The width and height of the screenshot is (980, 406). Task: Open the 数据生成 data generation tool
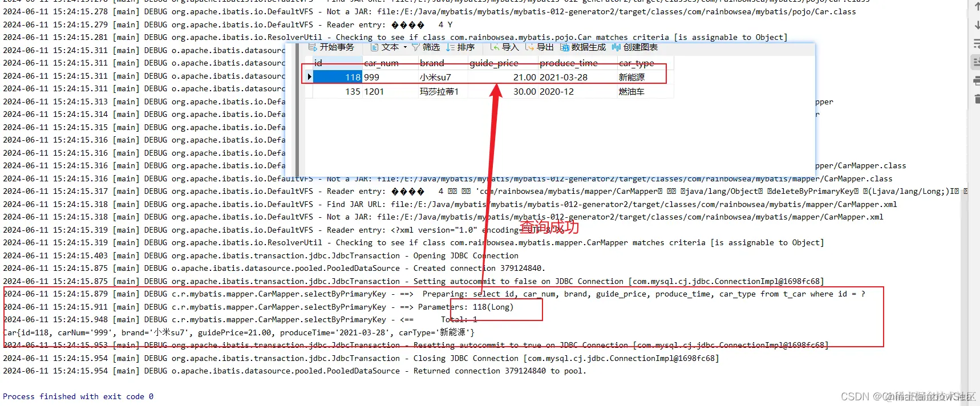point(582,47)
